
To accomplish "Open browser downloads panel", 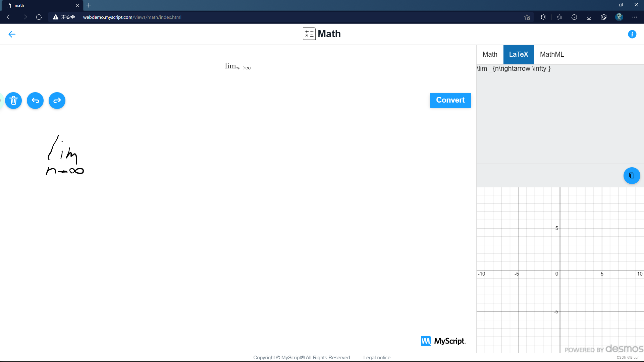I will click(589, 17).
